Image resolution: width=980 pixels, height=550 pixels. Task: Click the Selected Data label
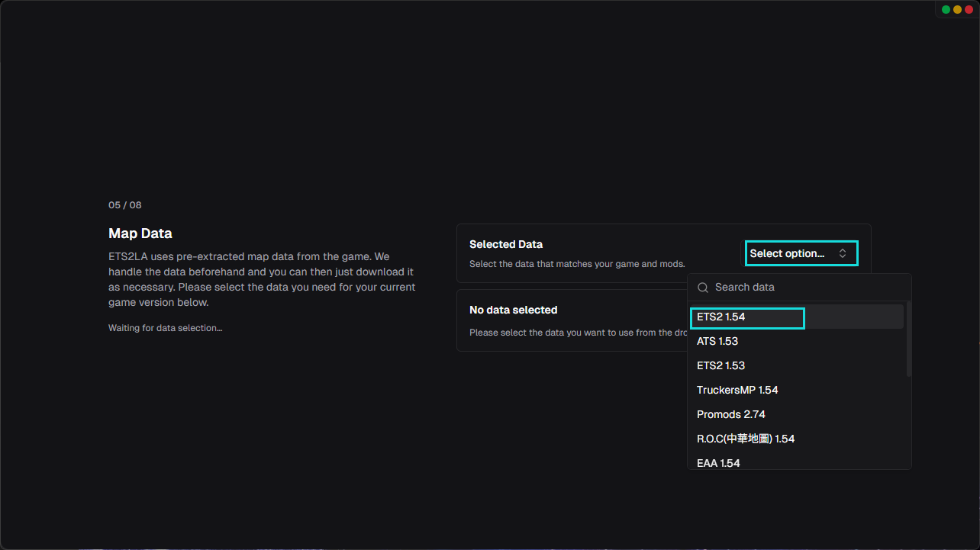pyautogui.click(x=506, y=244)
